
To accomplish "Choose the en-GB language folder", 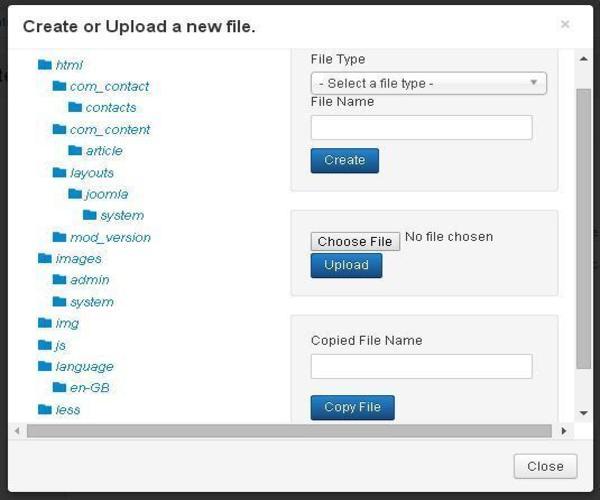I will [88, 388].
